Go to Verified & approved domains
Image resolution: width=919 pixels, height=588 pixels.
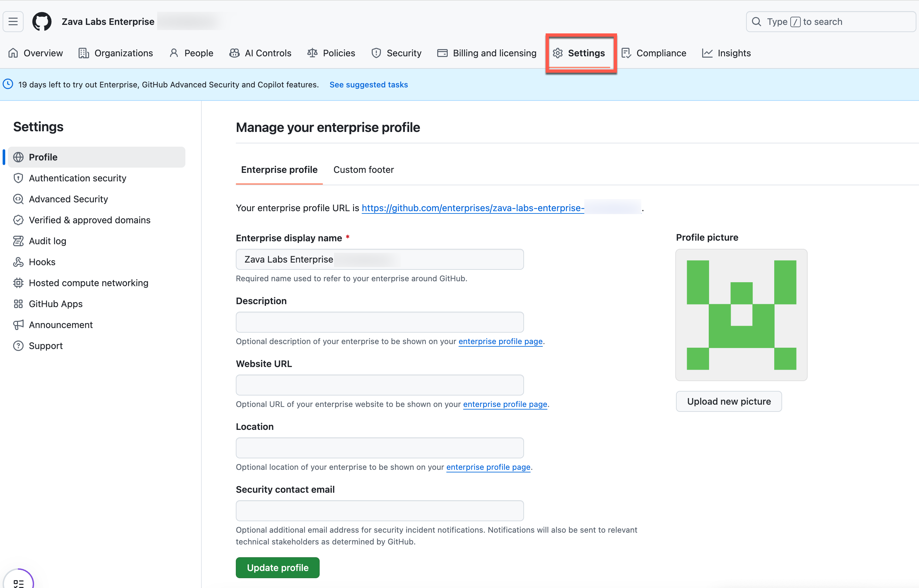point(89,220)
